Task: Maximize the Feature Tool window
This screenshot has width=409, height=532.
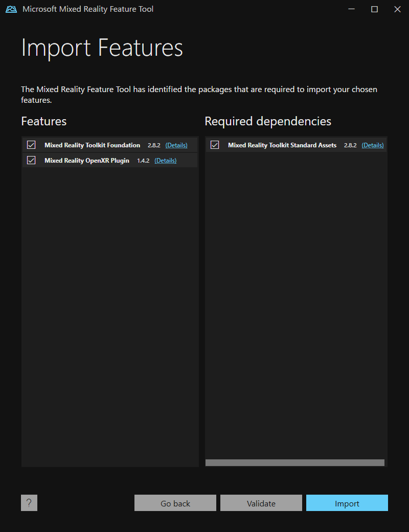Action: (x=374, y=9)
